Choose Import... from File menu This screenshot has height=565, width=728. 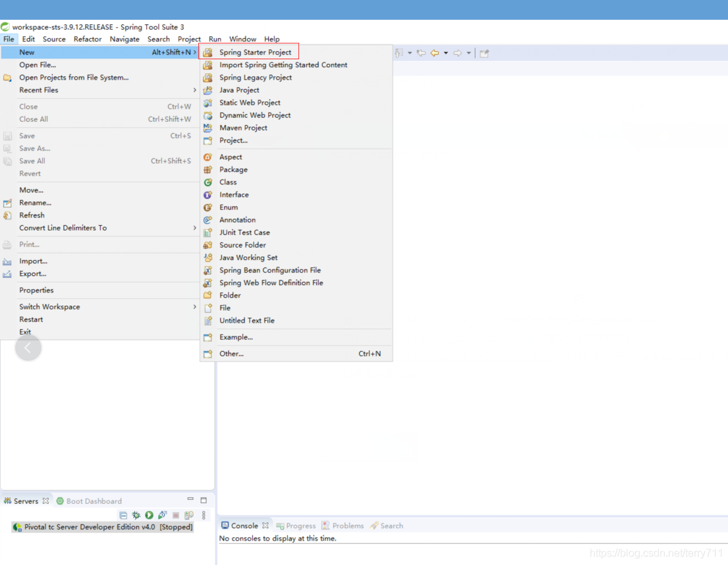tap(33, 261)
